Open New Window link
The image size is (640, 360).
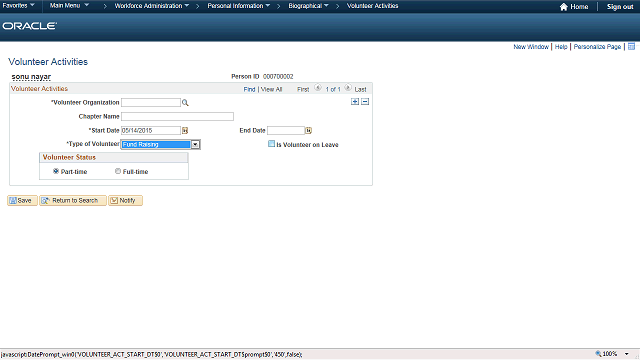[x=531, y=47]
